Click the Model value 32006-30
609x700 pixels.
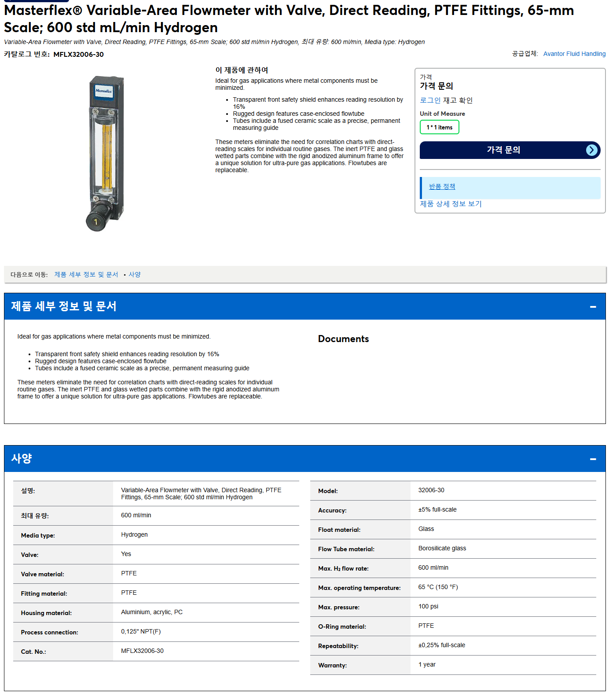(431, 490)
